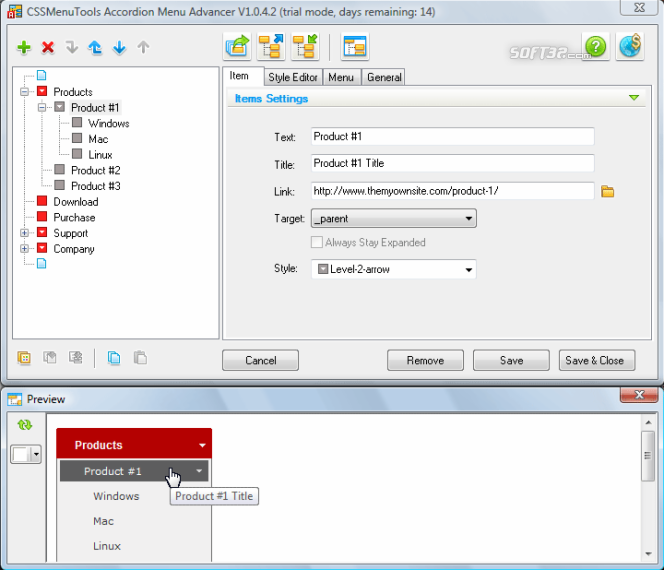664x570 pixels.
Task: Click the blue outdent up-left arrow icon
Action: pos(95,47)
